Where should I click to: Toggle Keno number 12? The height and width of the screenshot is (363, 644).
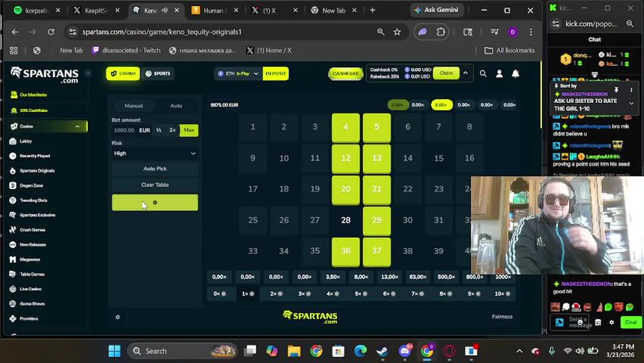pos(346,158)
